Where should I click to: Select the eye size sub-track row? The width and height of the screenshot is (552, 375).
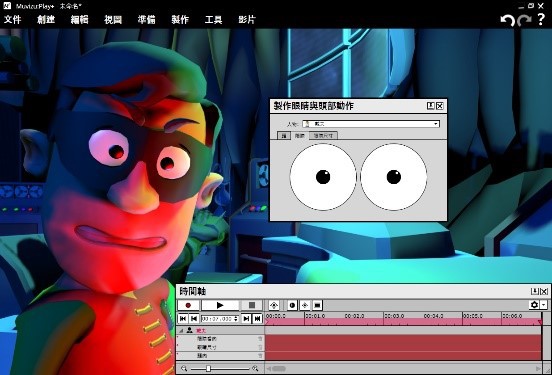click(220, 347)
